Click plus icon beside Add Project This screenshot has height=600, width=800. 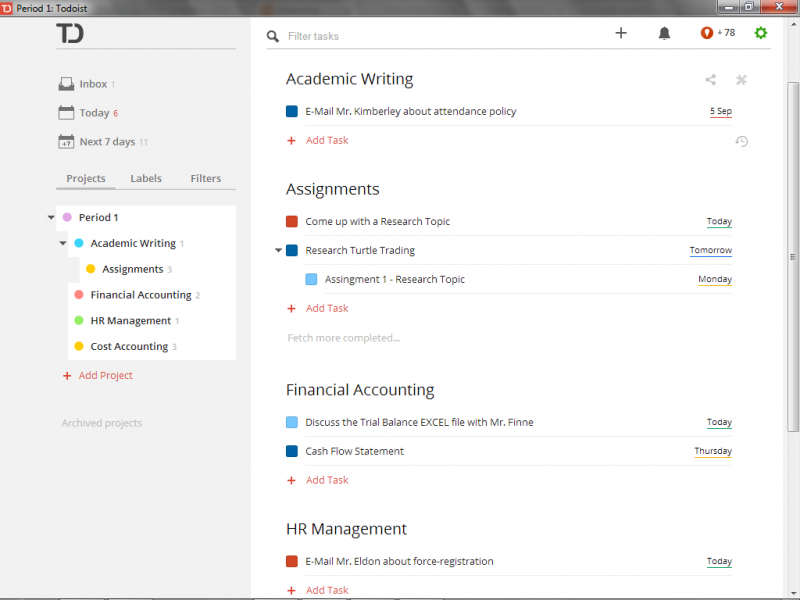[67, 376]
